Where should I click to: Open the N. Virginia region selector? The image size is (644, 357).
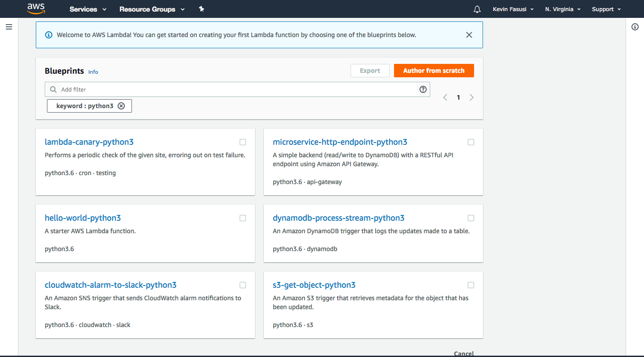(x=563, y=9)
